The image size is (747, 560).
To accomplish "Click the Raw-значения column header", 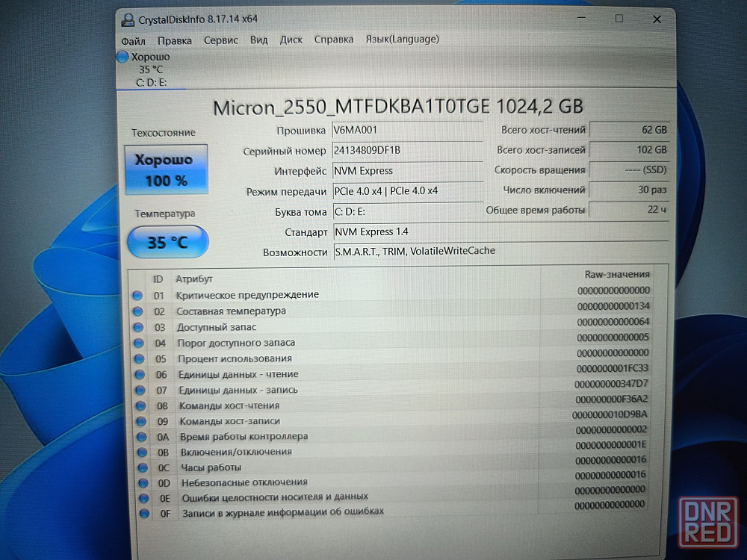I will (617, 274).
